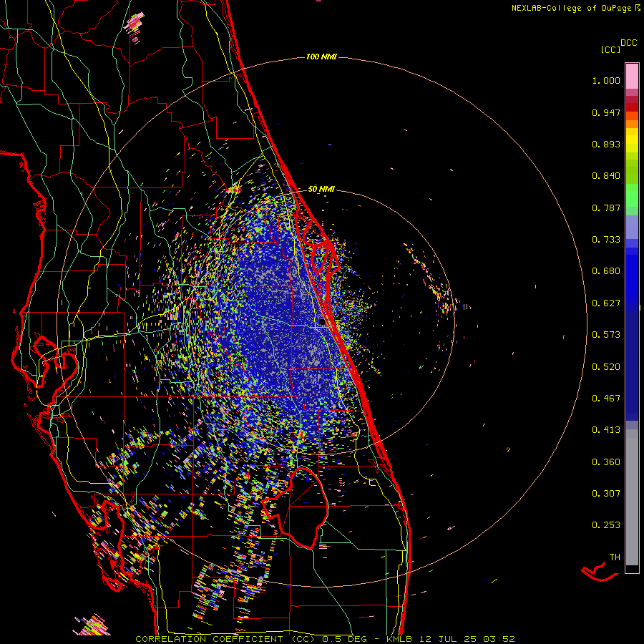Screen dimensions: 644x644
Task: Click the 0.627 color scale value
Action: pyautogui.click(x=606, y=303)
